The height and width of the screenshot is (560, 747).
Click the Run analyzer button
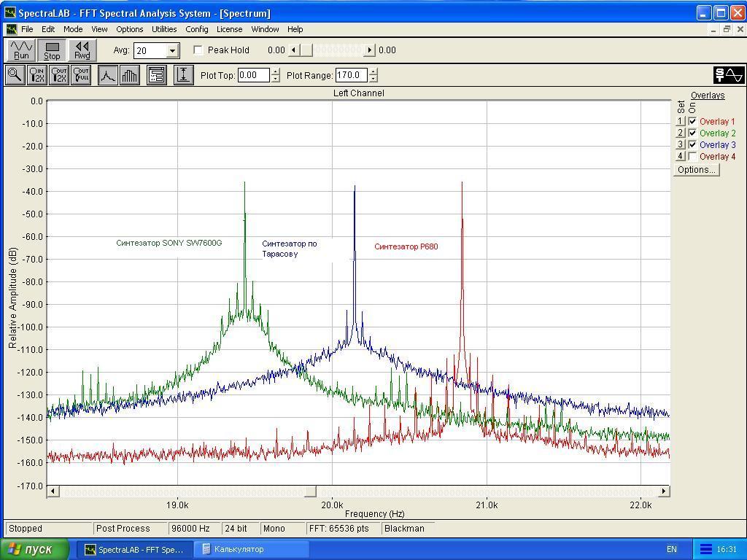[x=21, y=50]
